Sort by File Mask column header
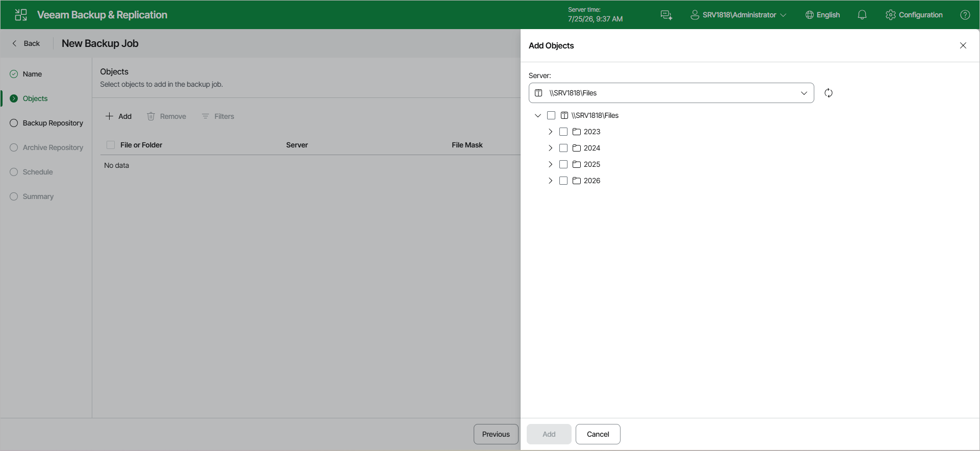Image resolution: width=980 pixels, height=451 pixels. click(467, 145)
